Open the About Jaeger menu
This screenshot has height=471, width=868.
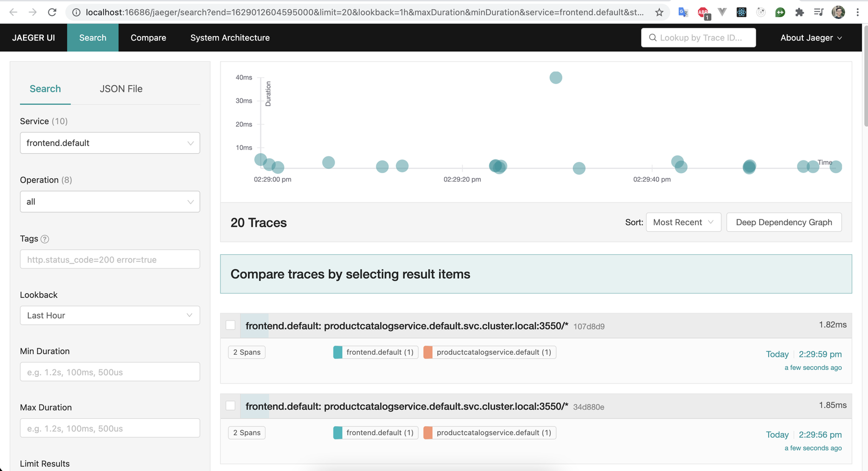811,38
